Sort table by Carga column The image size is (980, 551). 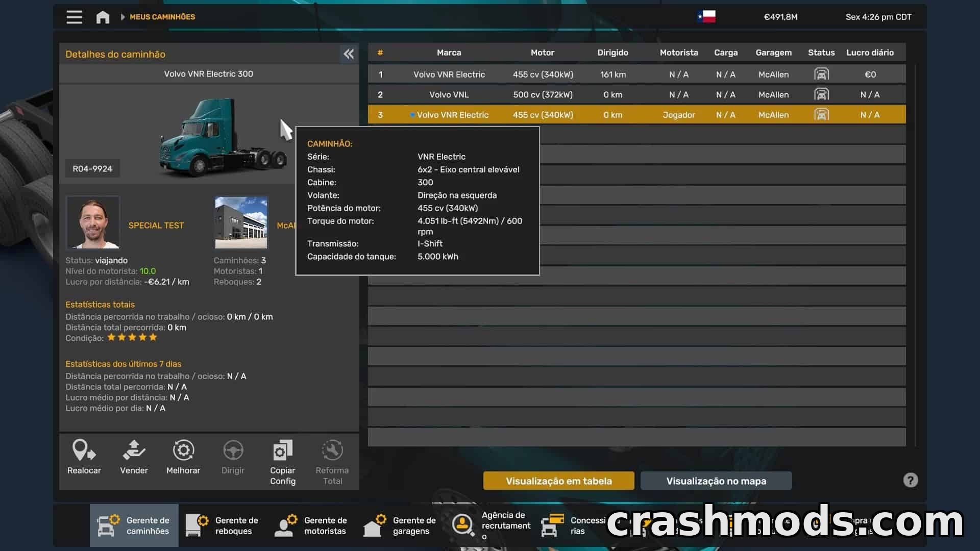pos(726,53)
